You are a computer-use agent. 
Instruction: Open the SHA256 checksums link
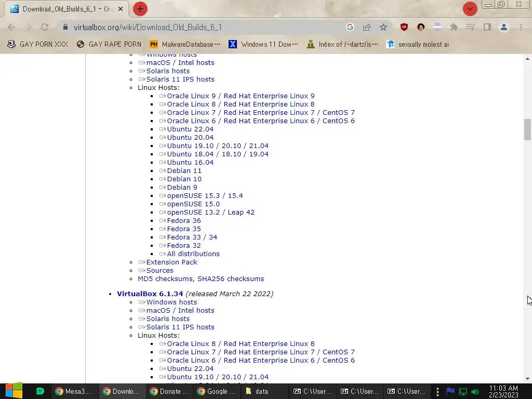pos(231,279)
